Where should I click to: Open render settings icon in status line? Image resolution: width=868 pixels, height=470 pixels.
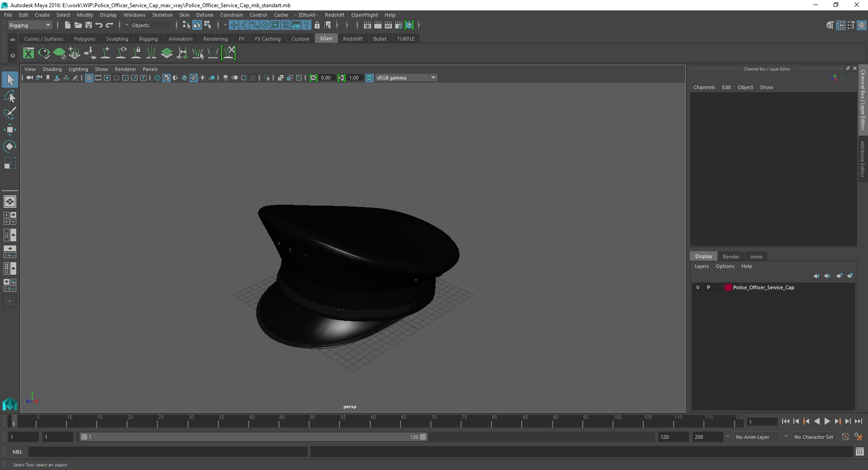(399, 25)
